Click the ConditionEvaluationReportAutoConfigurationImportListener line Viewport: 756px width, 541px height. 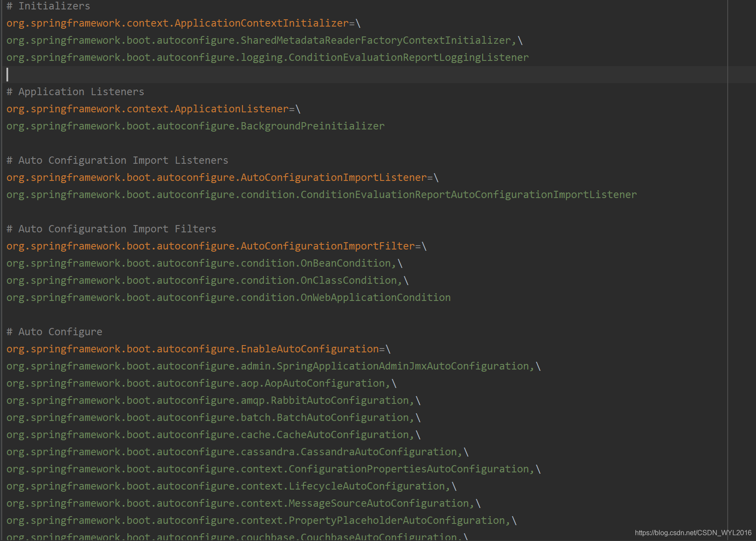coord(321,195)
